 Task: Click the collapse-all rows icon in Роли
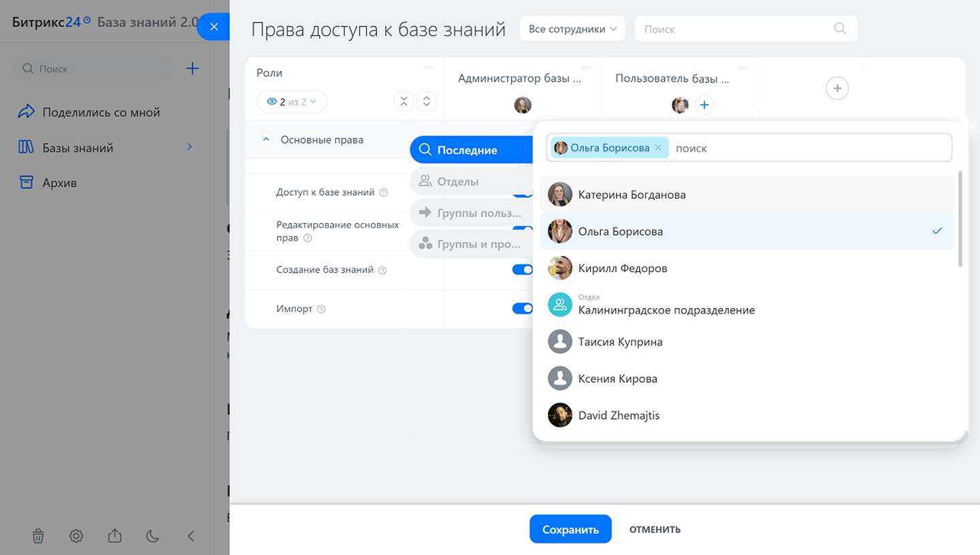(404, 102)
